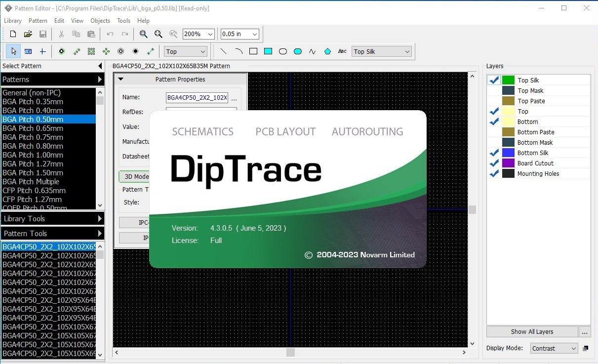
Task: Select the place pad circle tool
Action: (106, 51)
